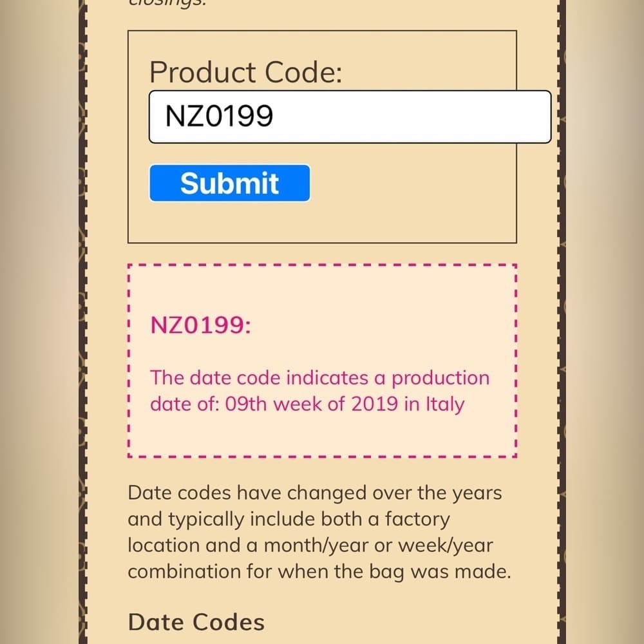644x644 pixels.
Task: Click the 'Date codes have changed over the years' line
Action: [315, 493]
